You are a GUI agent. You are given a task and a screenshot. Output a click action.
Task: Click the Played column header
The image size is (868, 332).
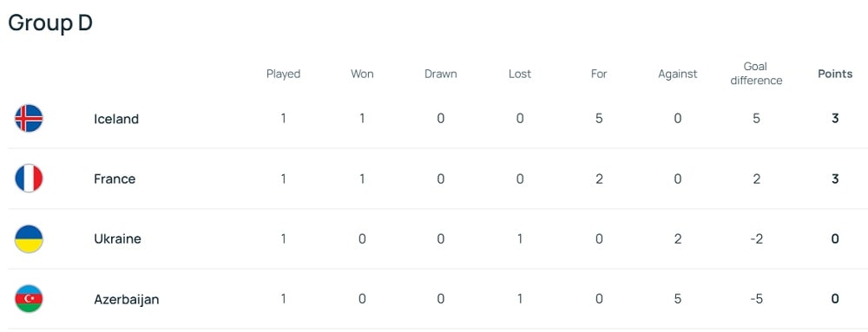pyautogui.click(x=284, y=74)
